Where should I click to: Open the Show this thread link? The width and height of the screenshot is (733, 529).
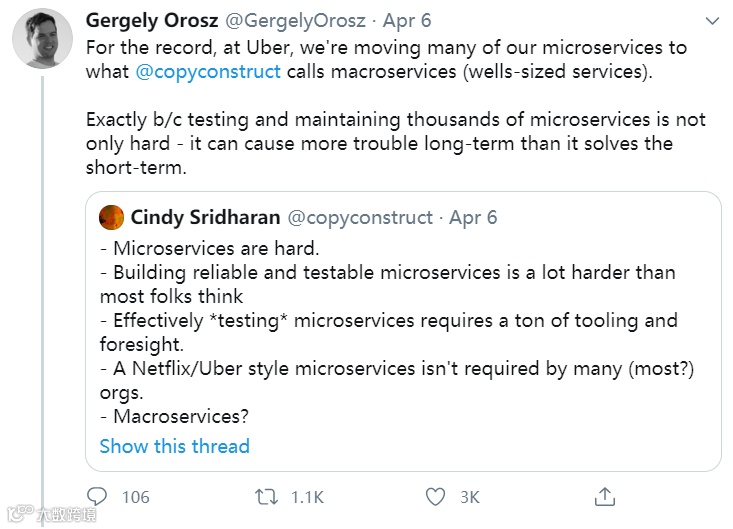[x=174, y=446]
